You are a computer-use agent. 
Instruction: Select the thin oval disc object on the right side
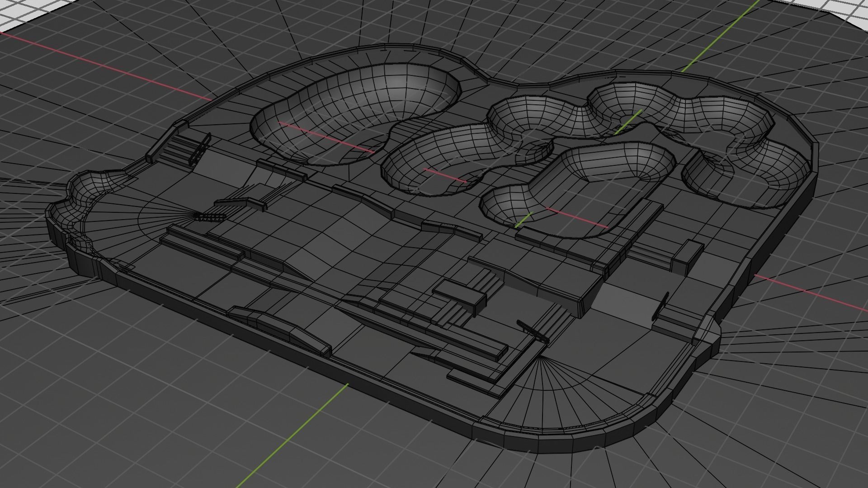point(660,306)
